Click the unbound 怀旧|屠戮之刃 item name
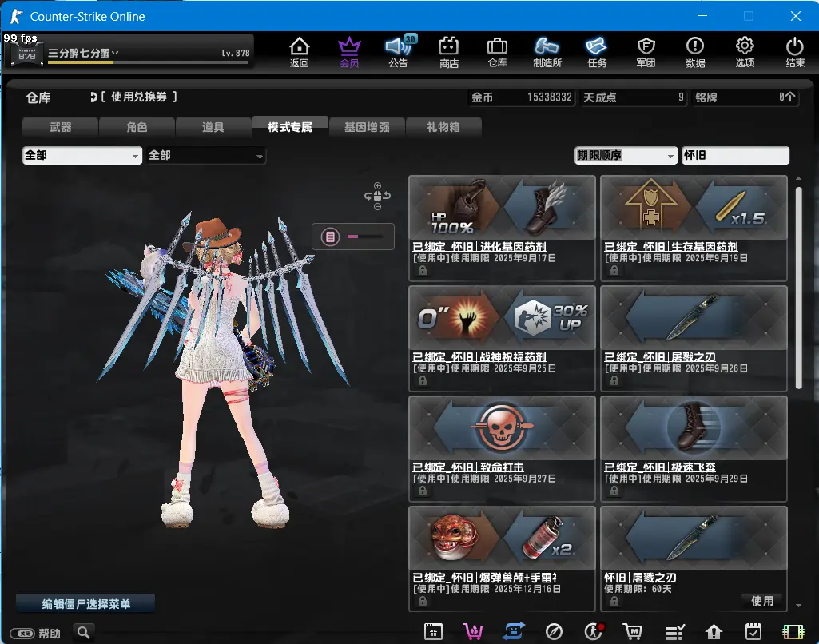The height and width of the screenshot is (644, 819). click(640, 577)
